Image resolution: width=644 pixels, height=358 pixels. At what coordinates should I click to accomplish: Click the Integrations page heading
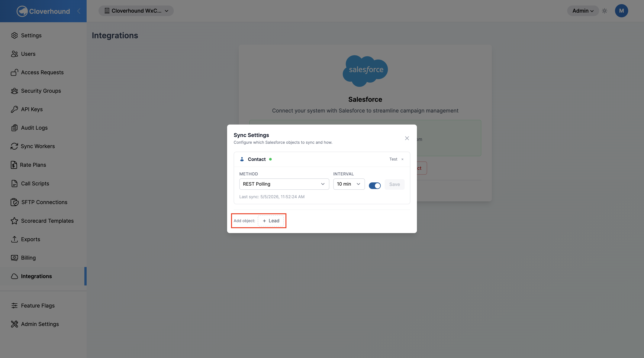point(115,35)
